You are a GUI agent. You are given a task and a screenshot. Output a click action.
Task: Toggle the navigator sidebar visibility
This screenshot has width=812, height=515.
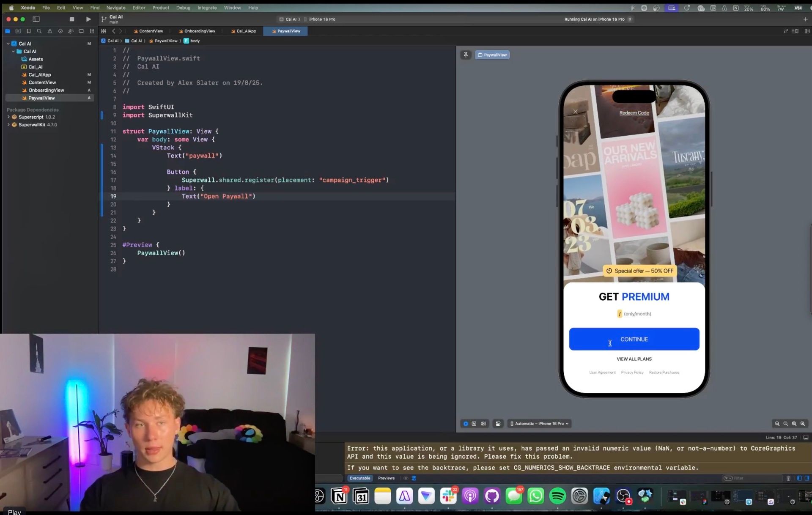click(36, 19)
